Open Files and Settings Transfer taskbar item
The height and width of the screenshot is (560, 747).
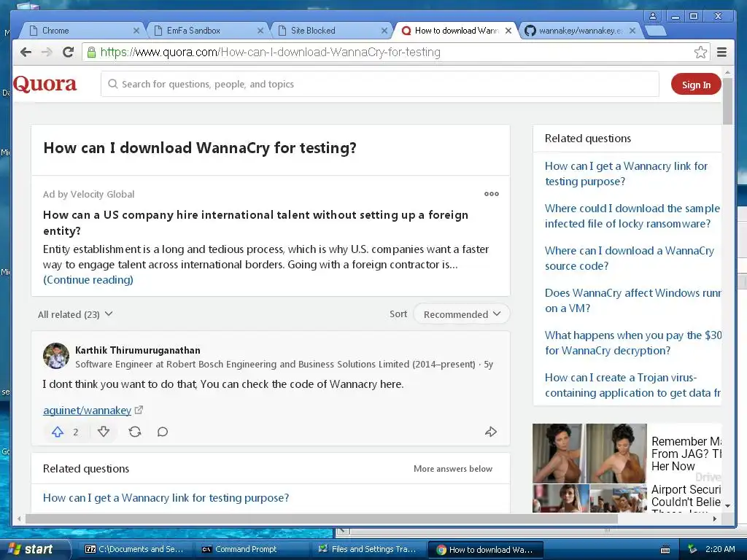point(368,550)
